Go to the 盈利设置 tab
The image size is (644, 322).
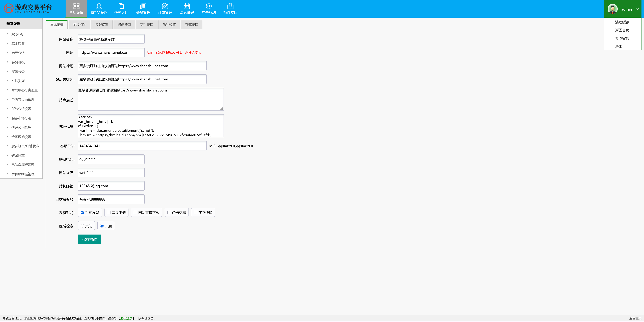point(169,25)
